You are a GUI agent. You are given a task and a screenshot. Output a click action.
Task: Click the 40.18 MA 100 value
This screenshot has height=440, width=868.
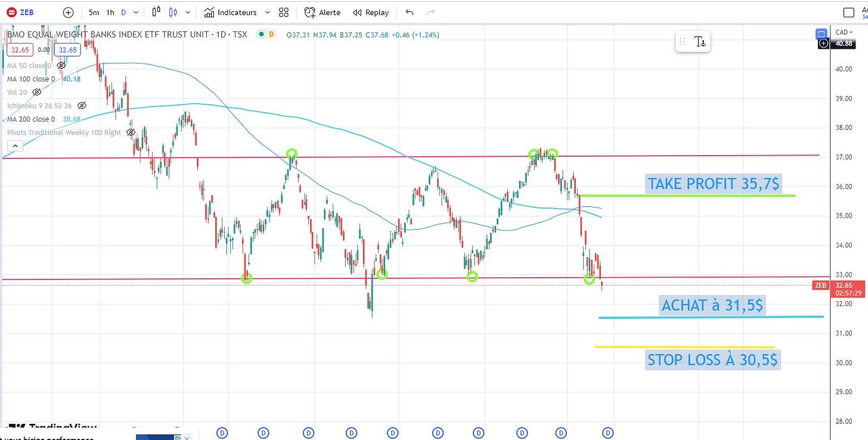[x=72, y=79]
